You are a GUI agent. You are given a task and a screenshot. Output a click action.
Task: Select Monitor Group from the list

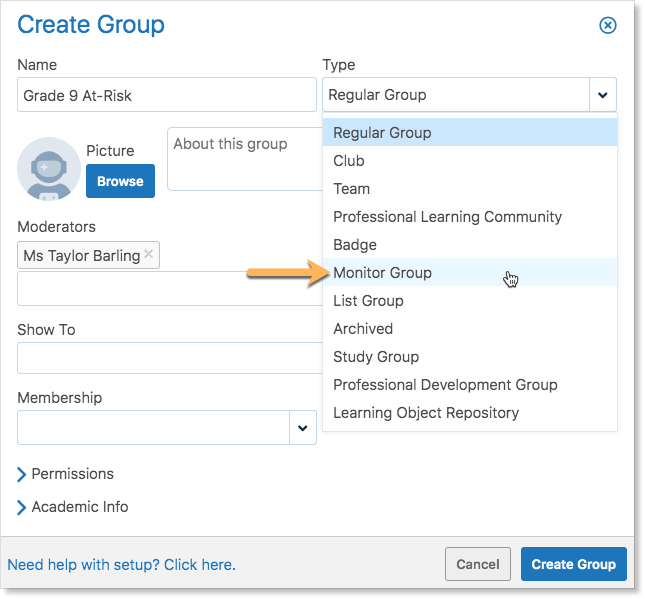[470, 272]
